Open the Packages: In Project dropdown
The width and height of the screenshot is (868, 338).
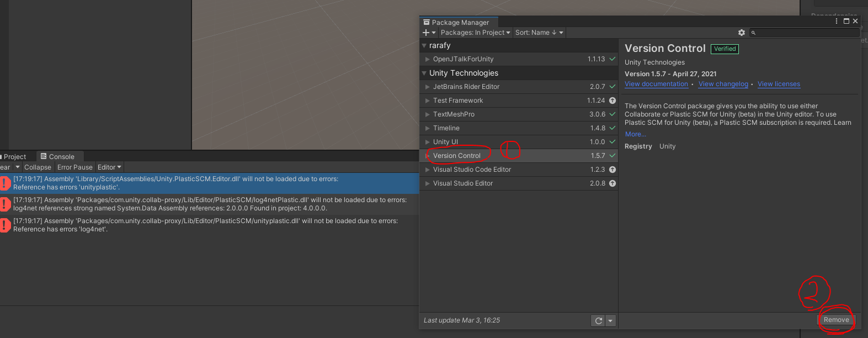pyautogui.click(x=475, y=33)
